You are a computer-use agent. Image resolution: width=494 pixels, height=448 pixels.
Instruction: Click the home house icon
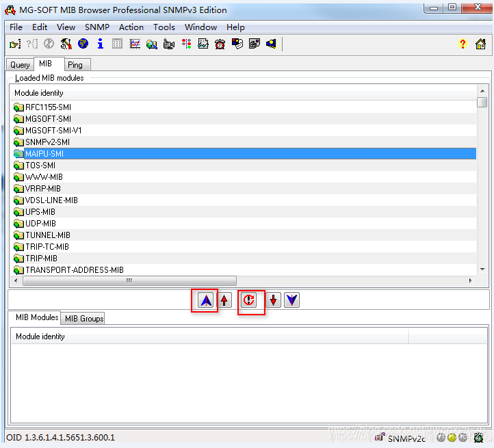coord(480,44)
